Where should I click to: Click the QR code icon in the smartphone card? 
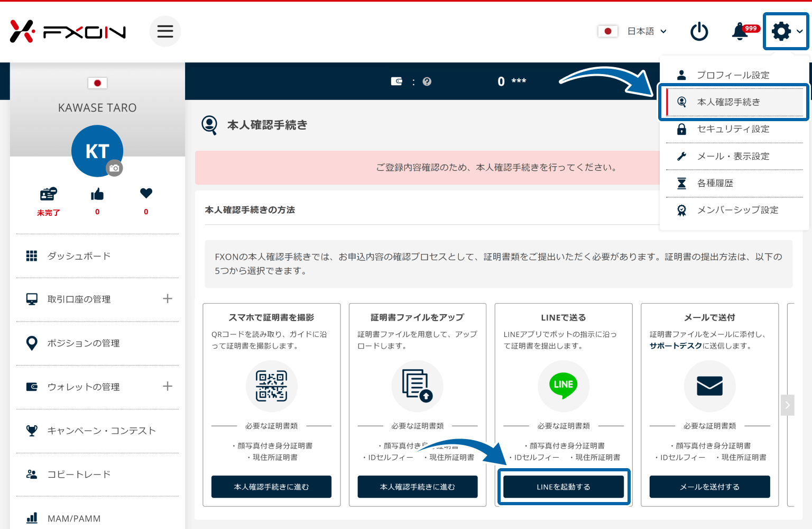click(272, 386)
